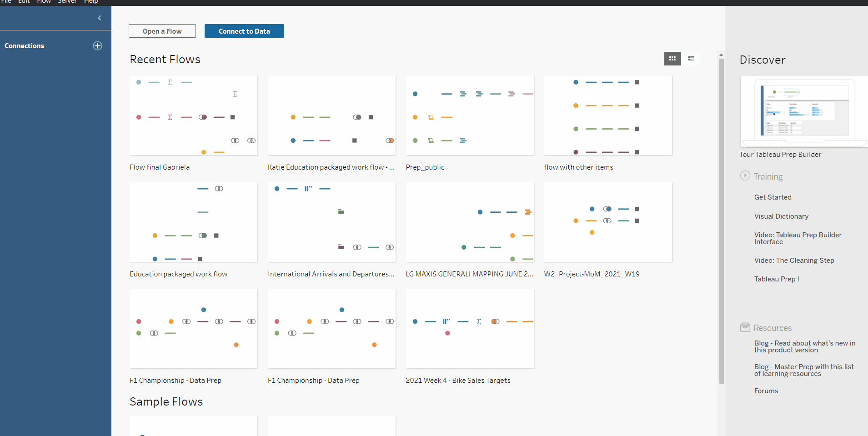The width and height of the screenshot is (868, 436).
Task: Switch to the list view of flows
Action: point(691,59)
